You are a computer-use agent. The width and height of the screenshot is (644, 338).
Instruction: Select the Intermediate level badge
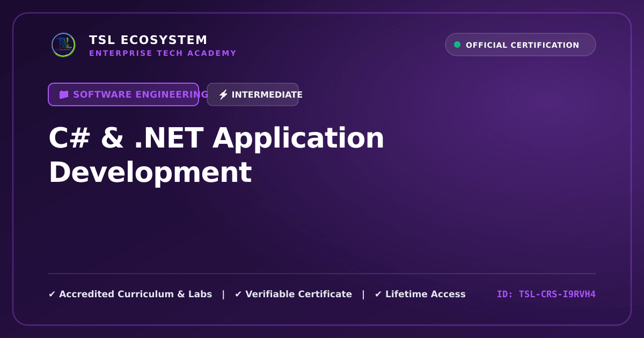(x=253, y=94)
